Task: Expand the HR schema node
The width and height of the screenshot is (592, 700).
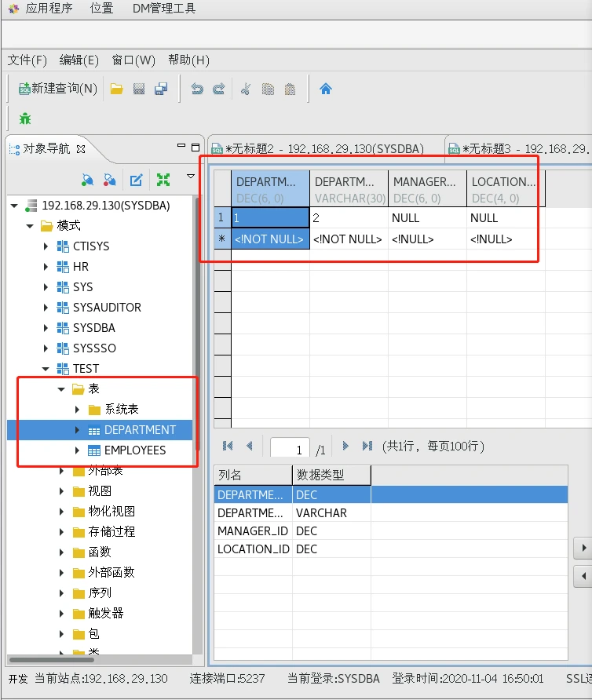Action: pos(46,267)
